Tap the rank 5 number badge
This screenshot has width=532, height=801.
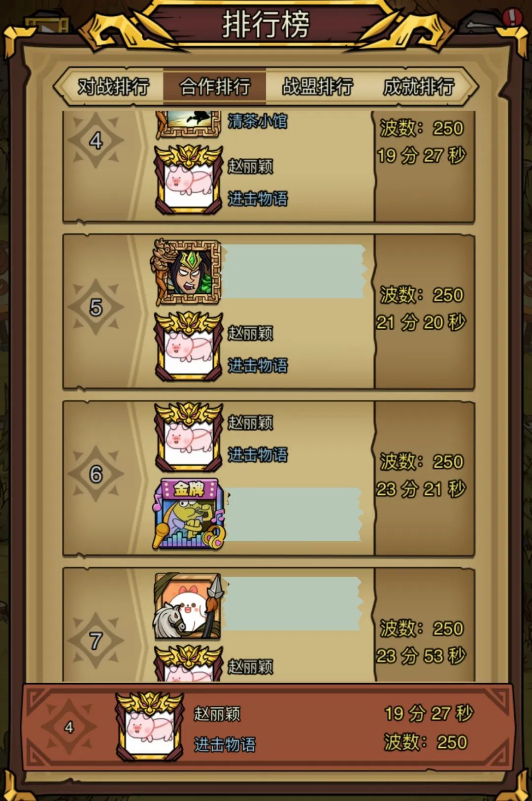click(96, 307)
